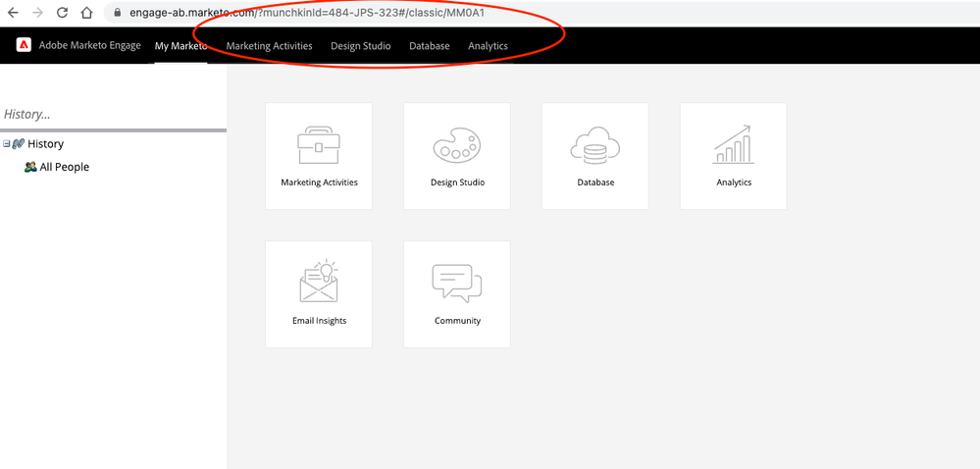Collapse the History tree node

(6, 144)
